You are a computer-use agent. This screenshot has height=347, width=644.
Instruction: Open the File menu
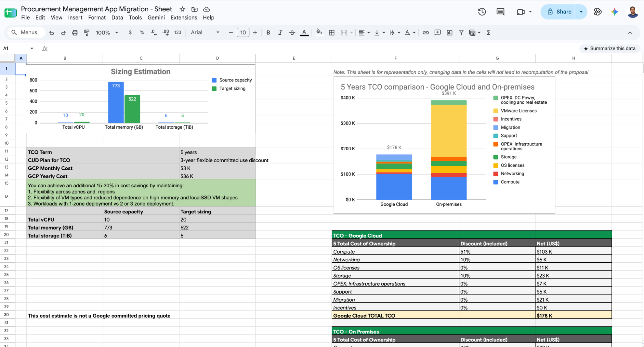click(x=25, y=18)
